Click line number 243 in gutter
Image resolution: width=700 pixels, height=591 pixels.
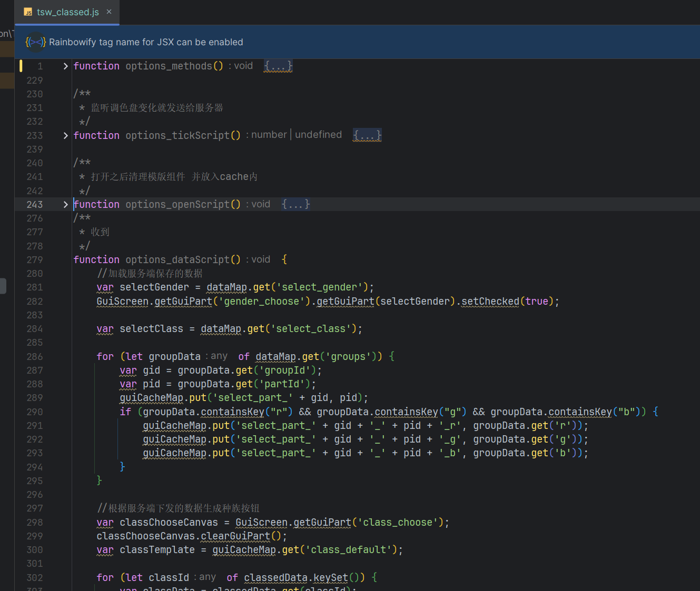tap(35, 205)
